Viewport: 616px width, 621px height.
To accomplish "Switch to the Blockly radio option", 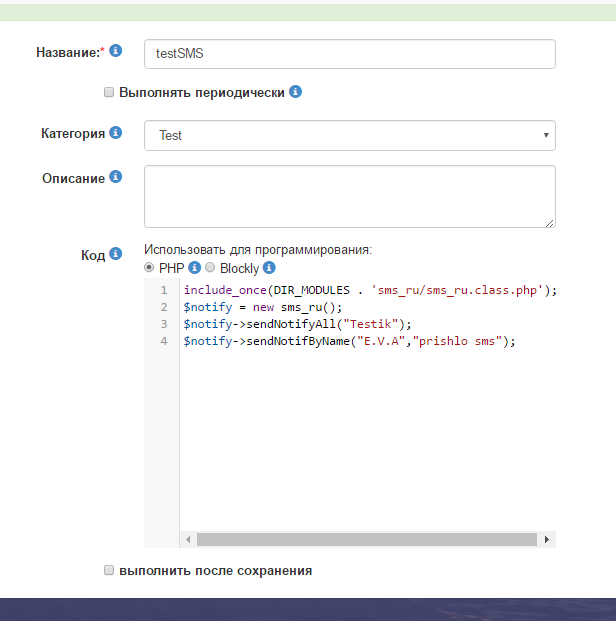I will pos(210,268).
